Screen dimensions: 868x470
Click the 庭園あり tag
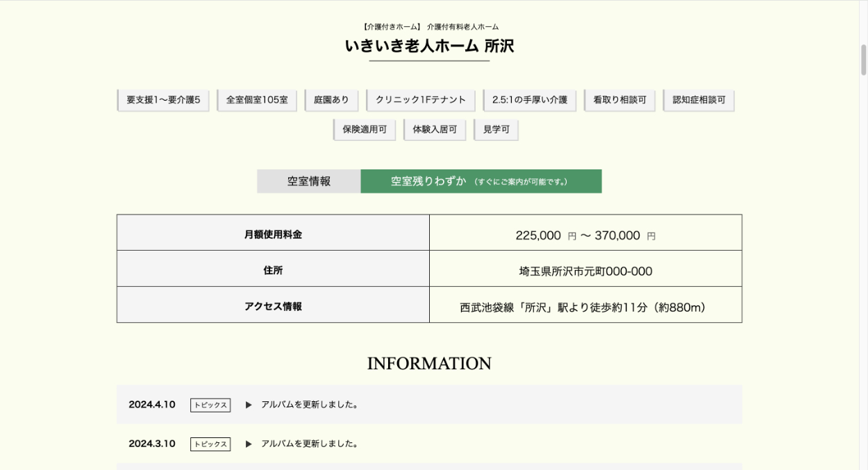coord(331,100)
